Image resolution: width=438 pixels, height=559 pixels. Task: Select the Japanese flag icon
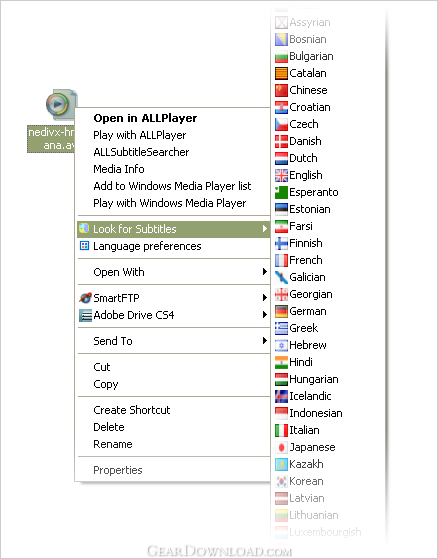281,447
